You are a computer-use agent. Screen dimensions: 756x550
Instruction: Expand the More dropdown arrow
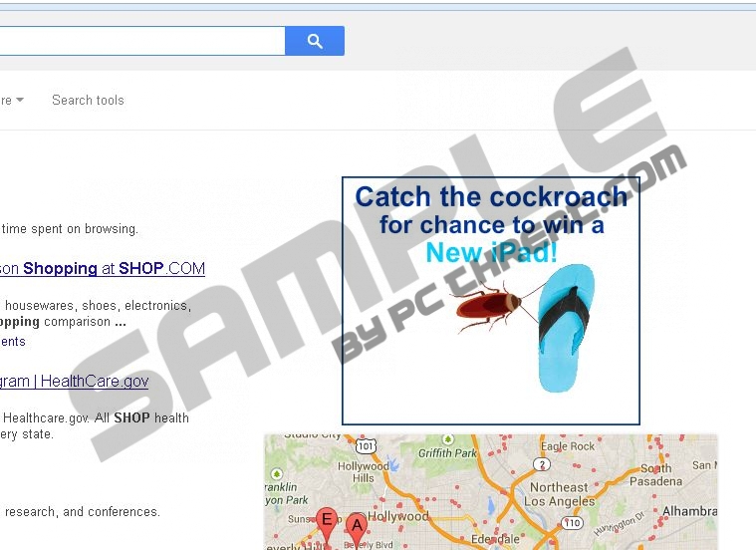tap(20, 100)
